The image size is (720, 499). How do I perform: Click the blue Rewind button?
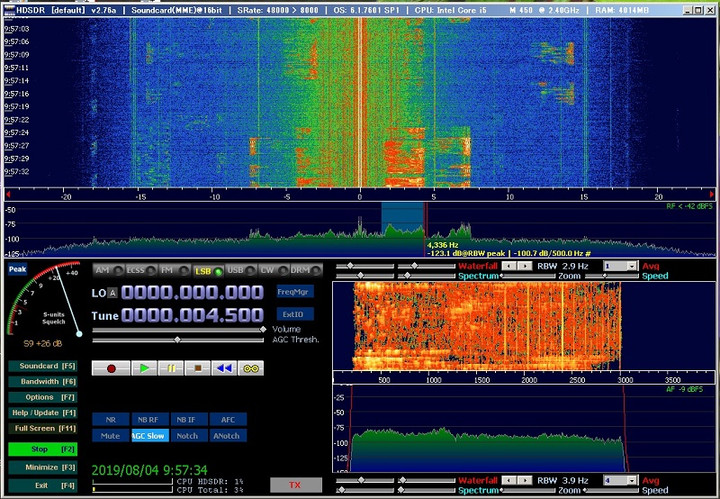click(224, 368)
